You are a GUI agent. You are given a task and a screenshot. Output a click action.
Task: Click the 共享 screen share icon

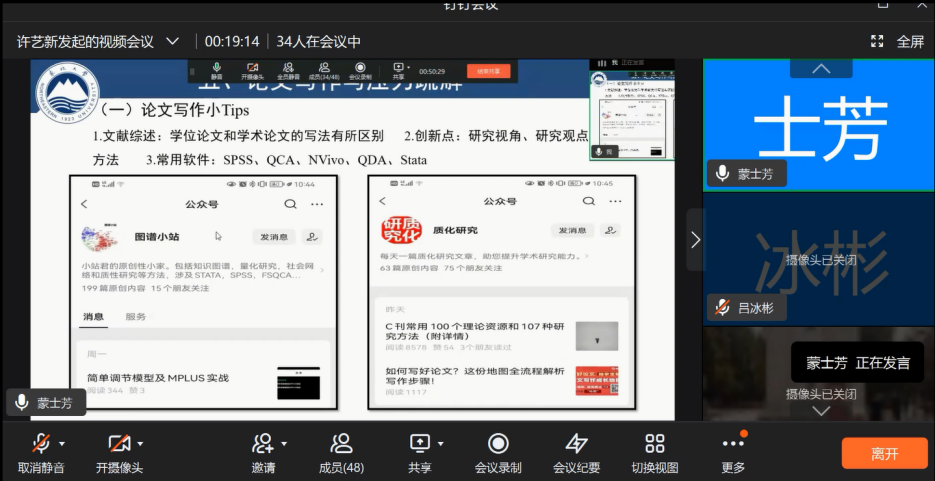pyautogui.click(x=419, y=443)
